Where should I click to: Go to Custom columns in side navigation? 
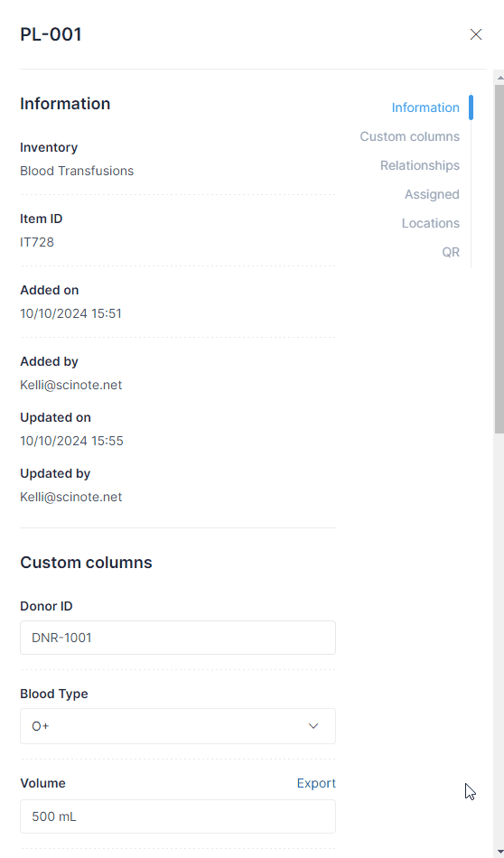(x=409, y=136)
